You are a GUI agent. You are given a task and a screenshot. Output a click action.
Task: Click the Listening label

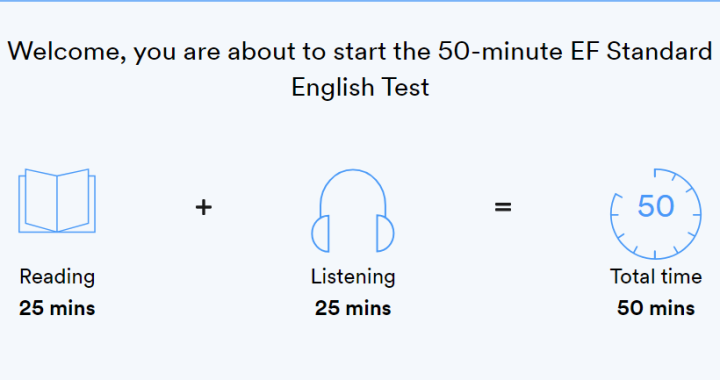(353, 278)
